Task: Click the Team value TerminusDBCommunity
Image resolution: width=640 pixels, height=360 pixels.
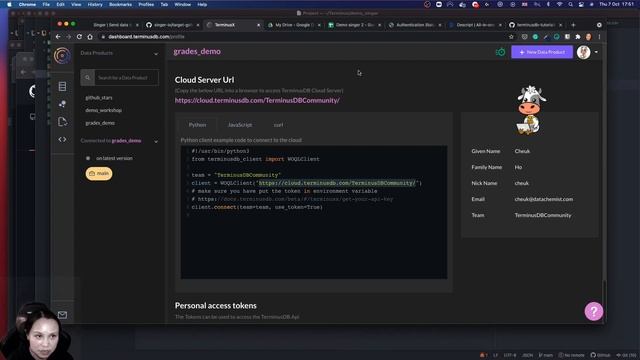Action: coord(543,215)
